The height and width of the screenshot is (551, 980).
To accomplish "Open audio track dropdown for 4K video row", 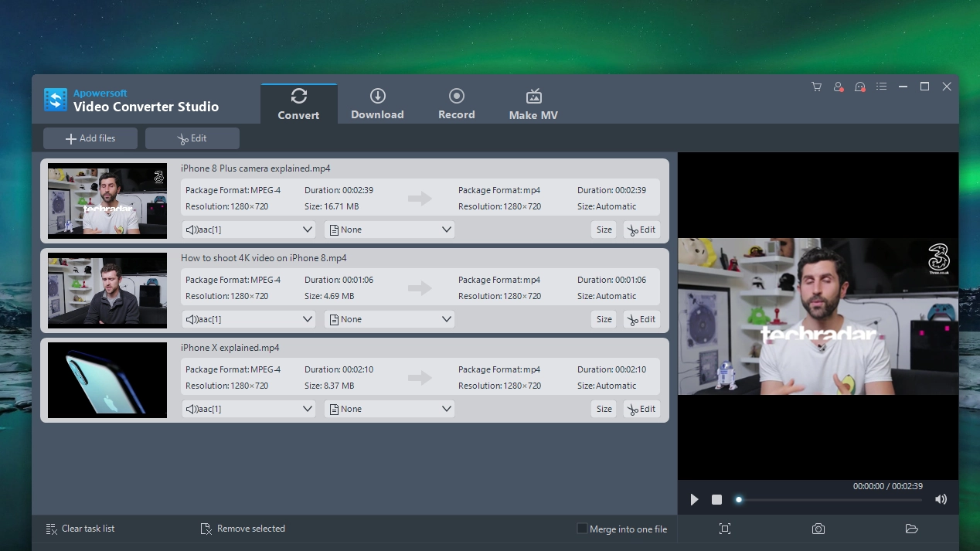I will click(x=249, y=319).
